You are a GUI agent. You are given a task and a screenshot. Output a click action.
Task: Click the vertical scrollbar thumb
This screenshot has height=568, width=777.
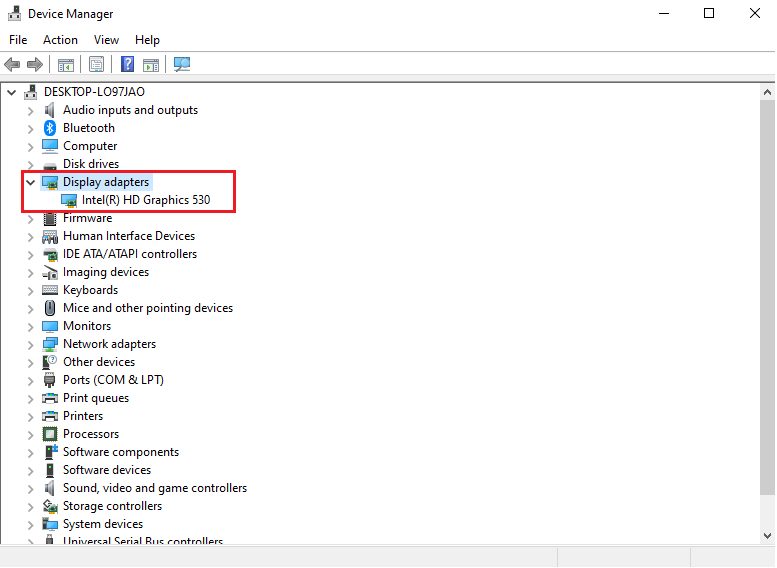point(767,296)
